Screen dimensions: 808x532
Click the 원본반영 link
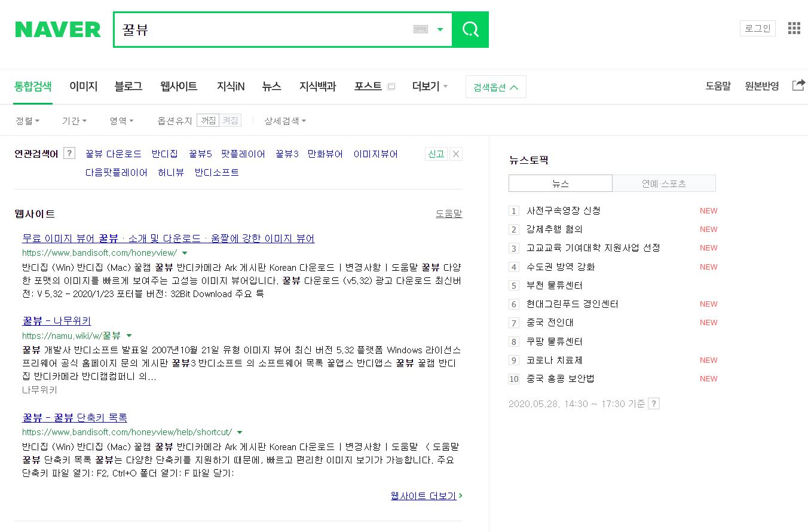[x=762, y=86]
